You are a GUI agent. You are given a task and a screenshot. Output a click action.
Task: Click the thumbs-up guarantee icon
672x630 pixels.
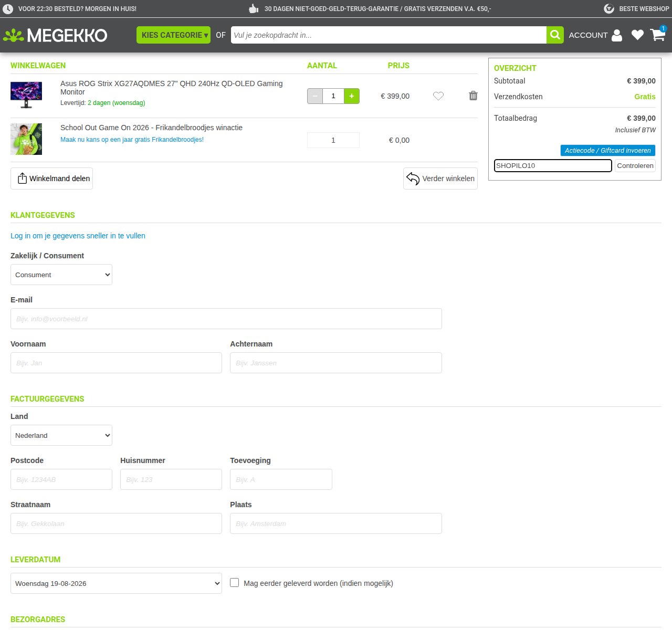click(x=254, y=8)
